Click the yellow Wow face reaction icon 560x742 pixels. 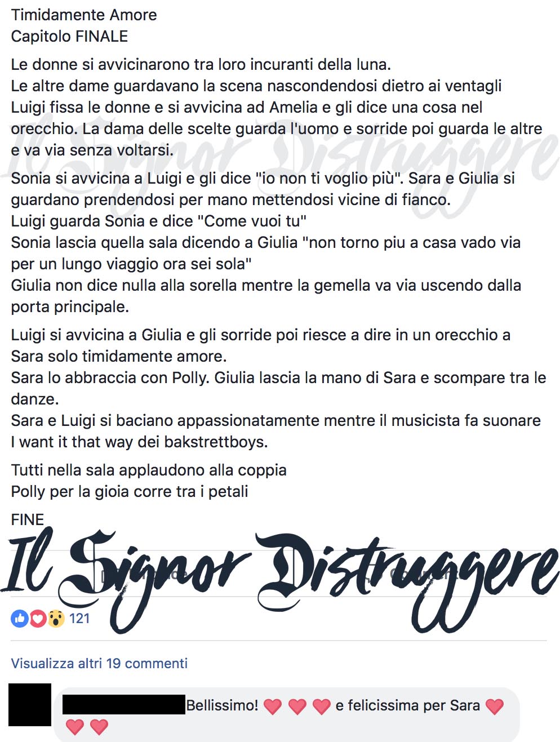[56, 619]
